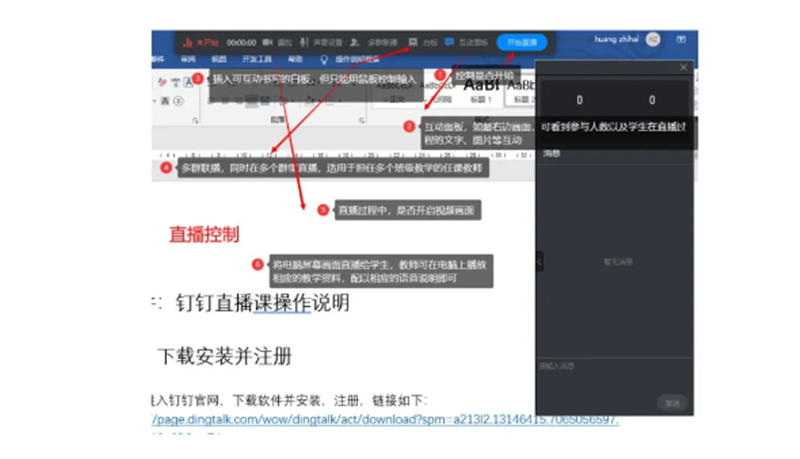Click the huang zhihai account avatar
This screenshot has height=459, width=800.
coord(653,39)
